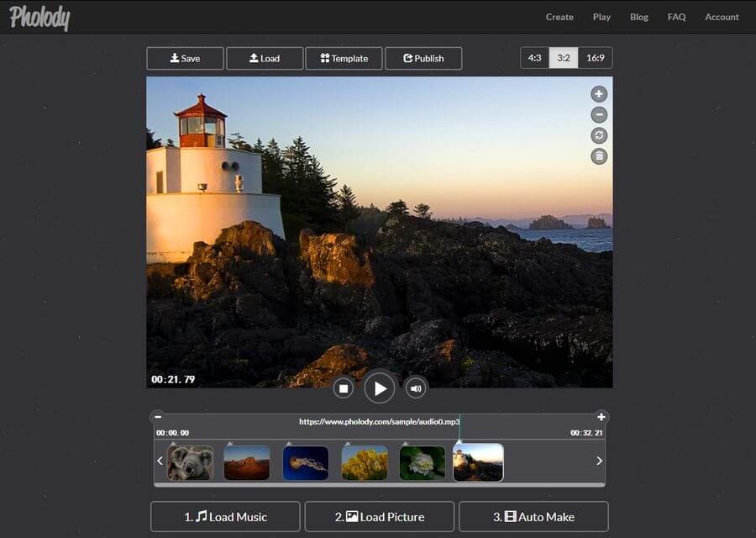Select the desert landscape thumbnail
This screenshot has height=538, width=756.
pyautogui.click(x=247, y=463)
